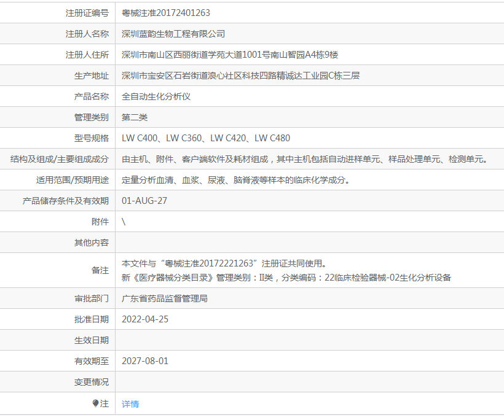Click the 型号规格 label

click(x=92, y=138)
